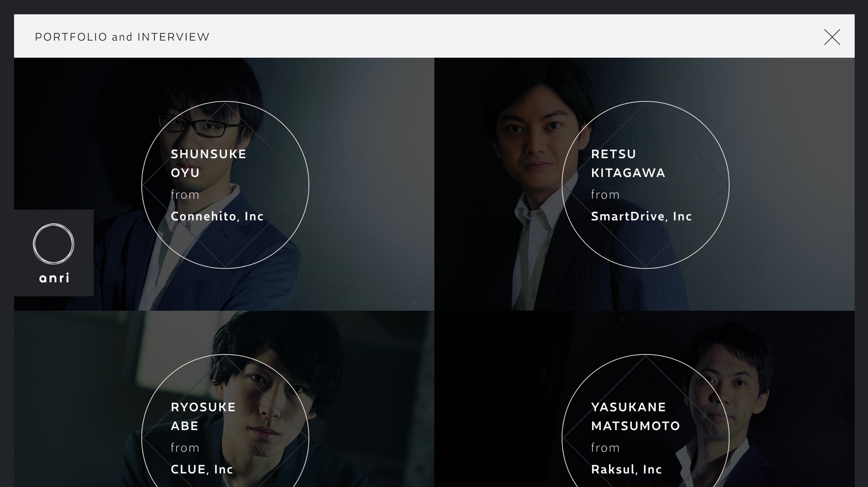The image size is (868, 487).
Task: Select the SmartDrive, Inc company label
Action: tap(641, 216)
